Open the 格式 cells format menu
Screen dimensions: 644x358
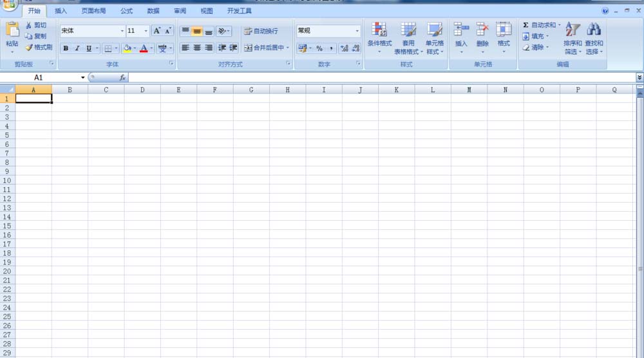point(504,38)
